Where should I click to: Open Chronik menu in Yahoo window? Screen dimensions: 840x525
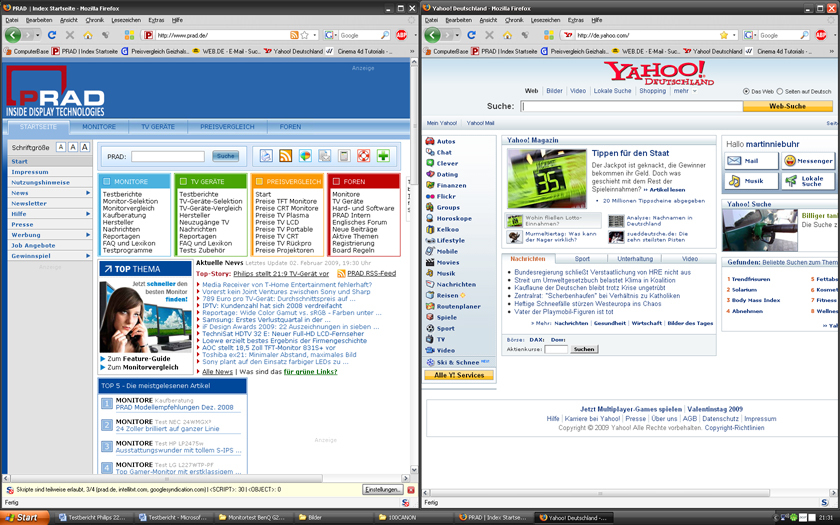coord(514,20)
